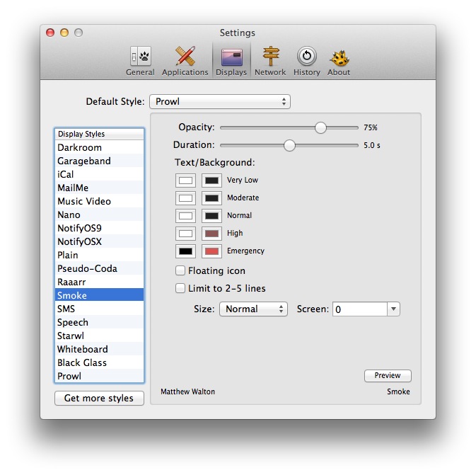Click the Preview button
This screenshot has width=476, height=475.
(388, 376)
